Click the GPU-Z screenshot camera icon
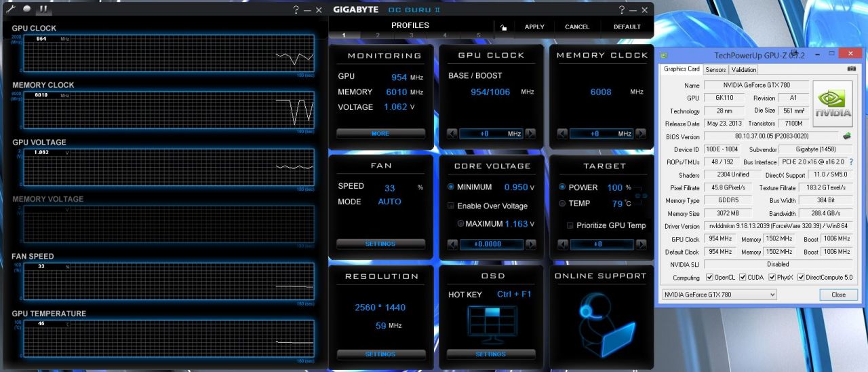The width and height of the screenshot is (868, 372). (x=851, y=69)
